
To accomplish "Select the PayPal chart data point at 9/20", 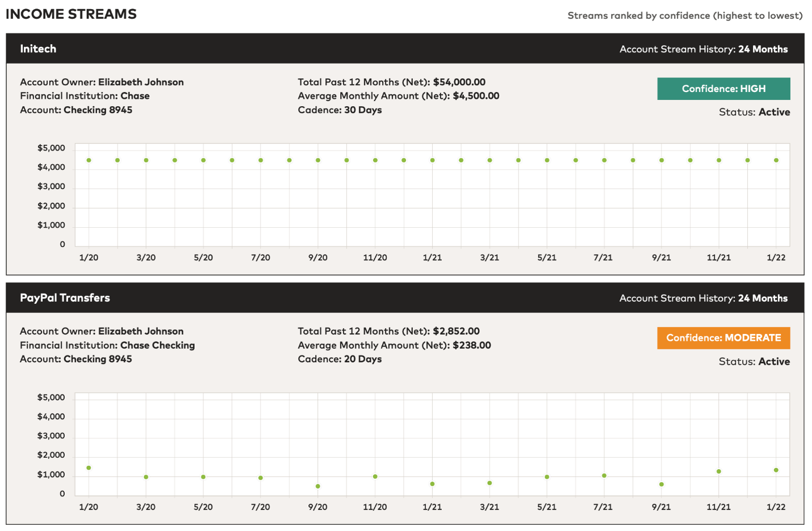I will [x=318, y=486].
